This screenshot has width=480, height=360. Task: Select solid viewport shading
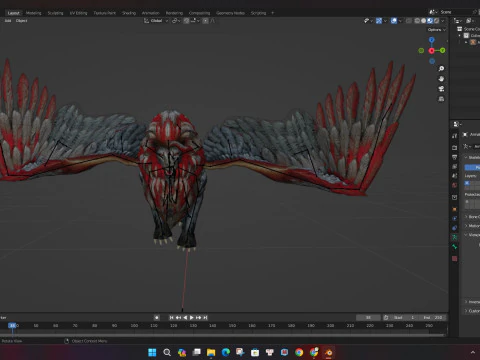[423, 21]
